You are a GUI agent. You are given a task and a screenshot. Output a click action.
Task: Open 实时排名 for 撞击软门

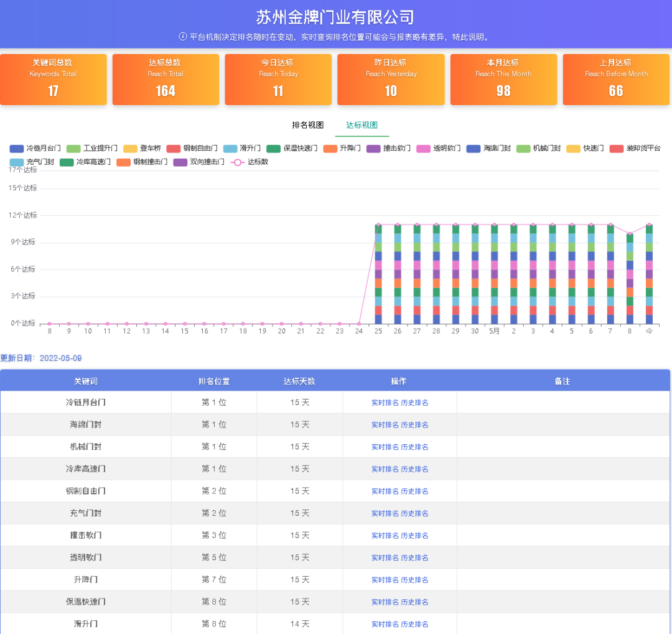click(385, 536)
